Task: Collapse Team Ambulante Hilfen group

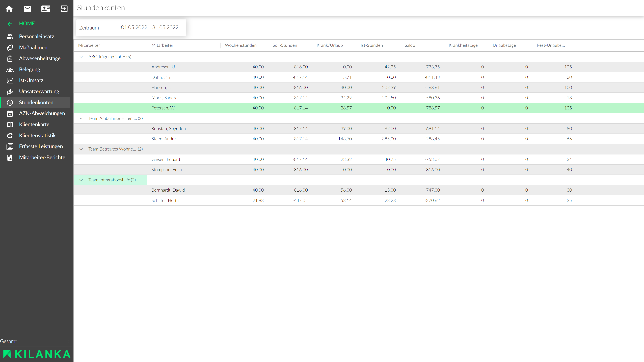Action: pos(81,118)
